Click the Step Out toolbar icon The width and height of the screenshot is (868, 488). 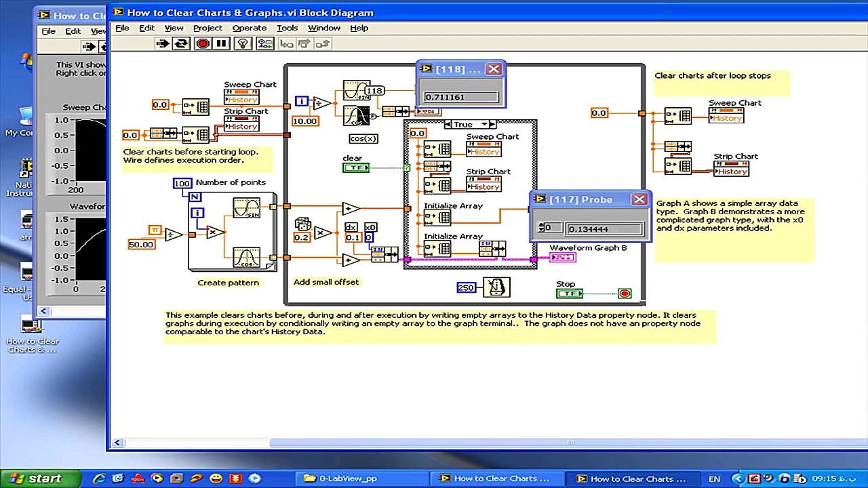[x=322, y=43]
